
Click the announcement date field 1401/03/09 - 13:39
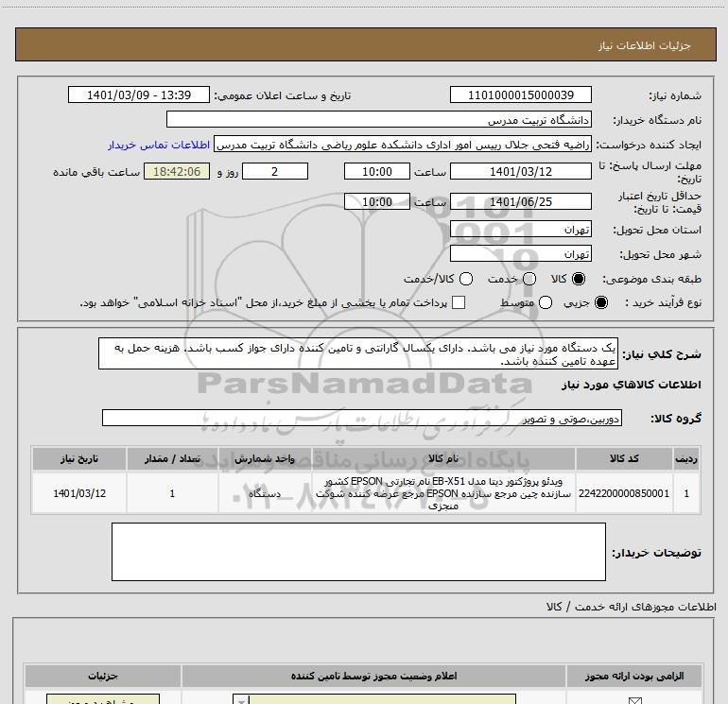click(139, 95)
